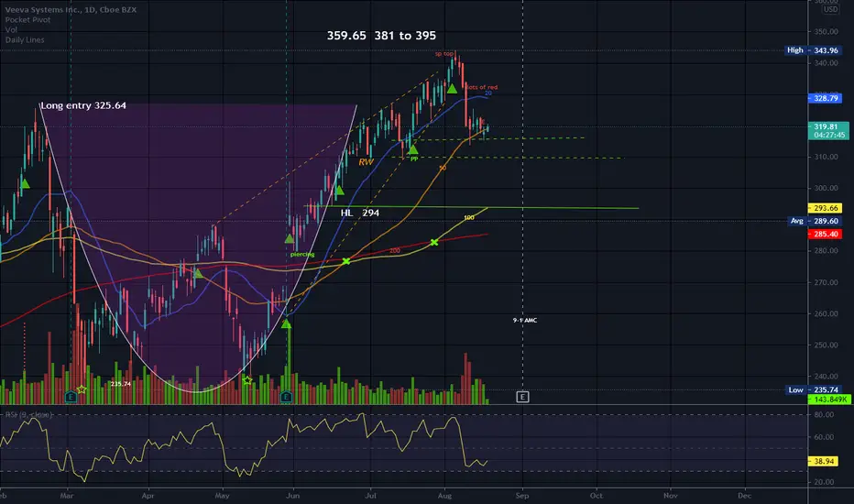The height and width of the screenshot is (504, 854).
Task: Click the 'Pocket Pivot' indicator label
Action: click(27, 19)
